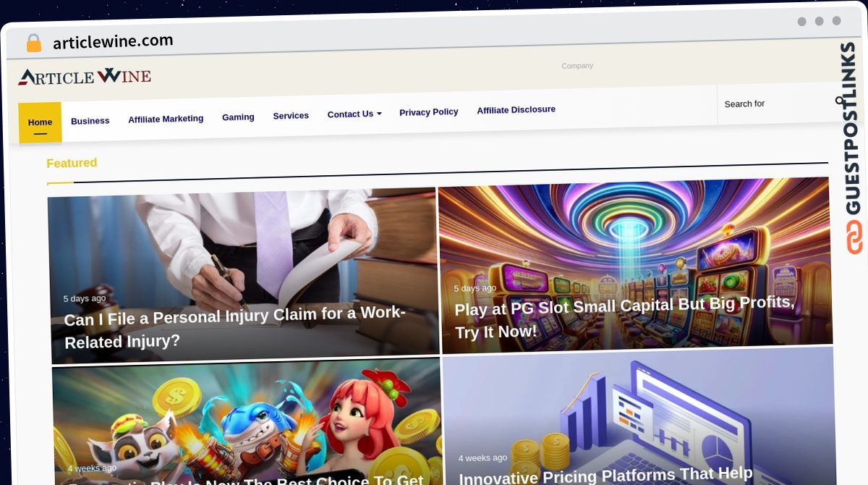Open the Personal Injury Claim article
868x485 pixels.
[x=234, y=327]
